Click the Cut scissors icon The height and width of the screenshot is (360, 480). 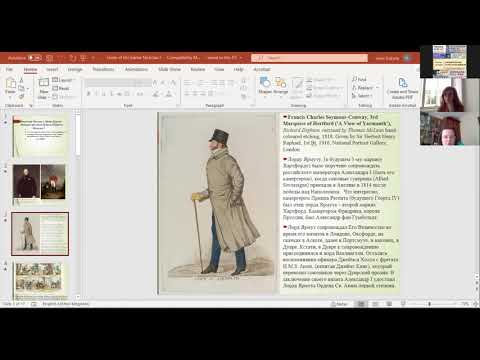(22, 80)
